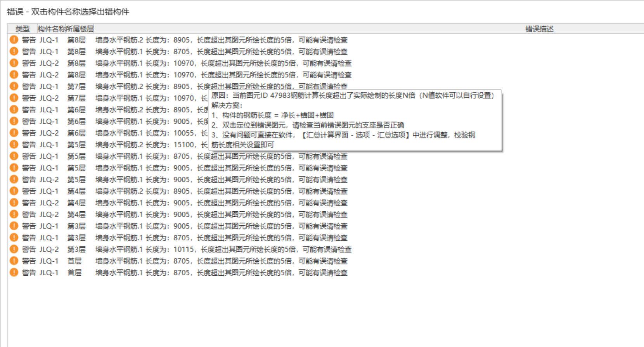Viewport: 644px width, 347px height.
Task: Click warning icon for JLQ-1 第7层 8905 row
Action: [x=14, y=86]
